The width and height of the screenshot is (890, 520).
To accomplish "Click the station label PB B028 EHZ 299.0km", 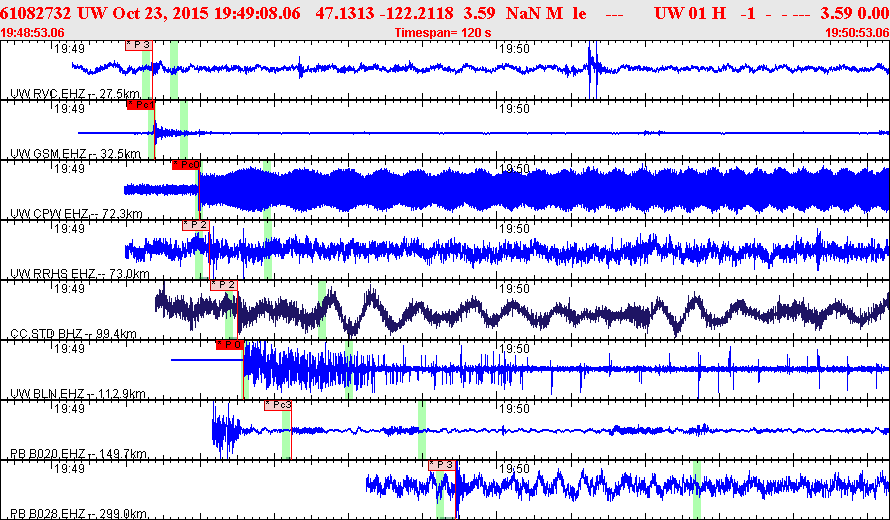I will [x=78, y=514].
